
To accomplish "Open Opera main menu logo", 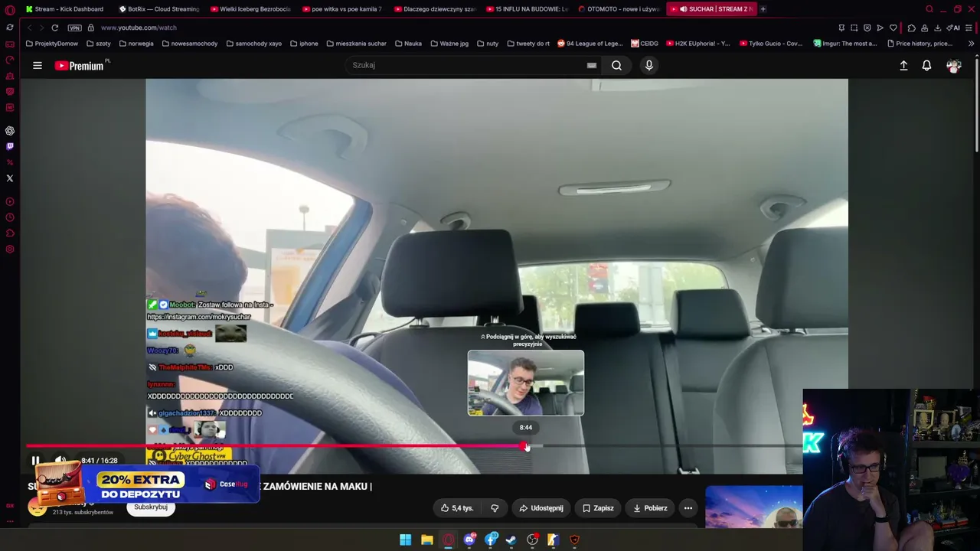I will tap(10, 10).
